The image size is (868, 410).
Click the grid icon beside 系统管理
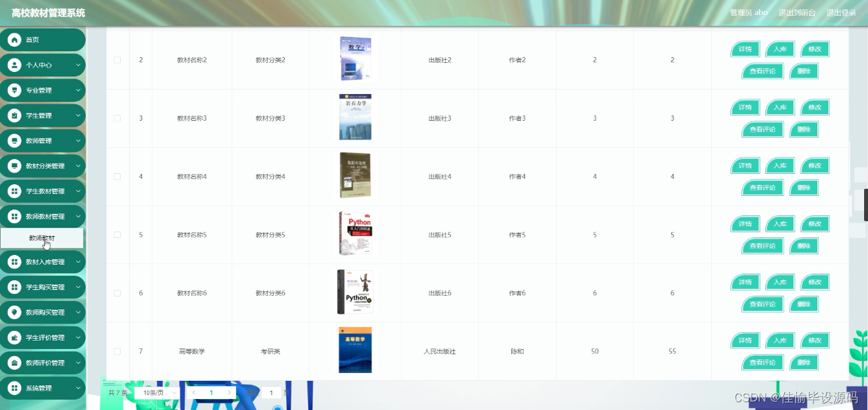tap(14, 389)
